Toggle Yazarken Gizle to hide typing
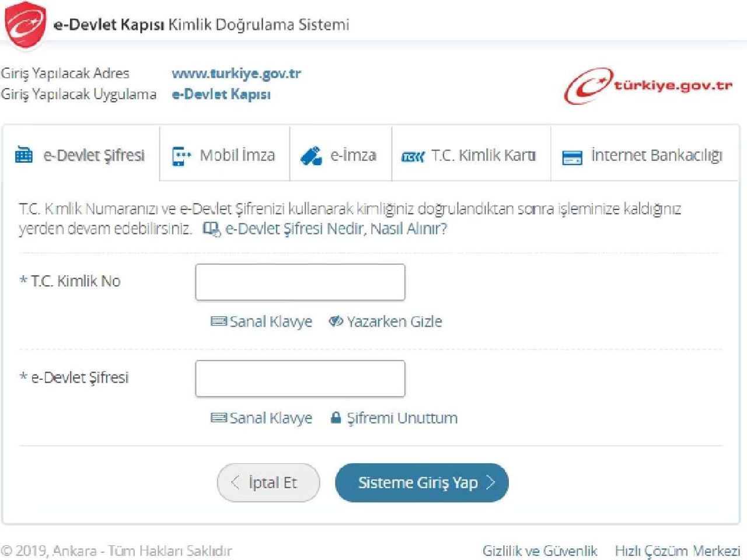This screenshot has width=747, height=560. 386,321
